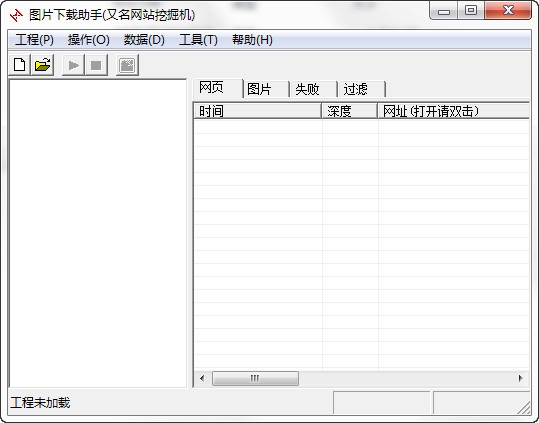Click the horizontal scrollbar thumb

(x=255, y=378)
